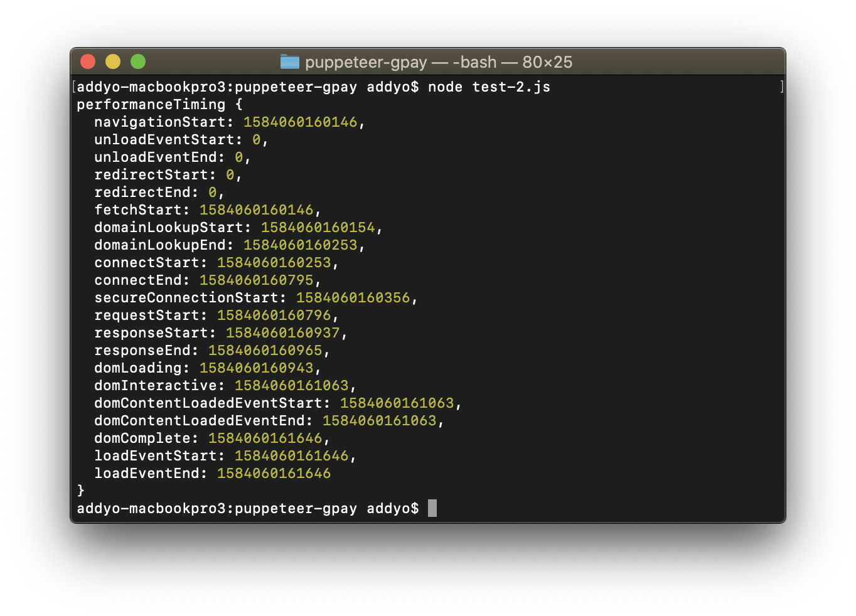Screen dimensions: 856x616
Task: Click the red close window button
Action: [88, 61]
